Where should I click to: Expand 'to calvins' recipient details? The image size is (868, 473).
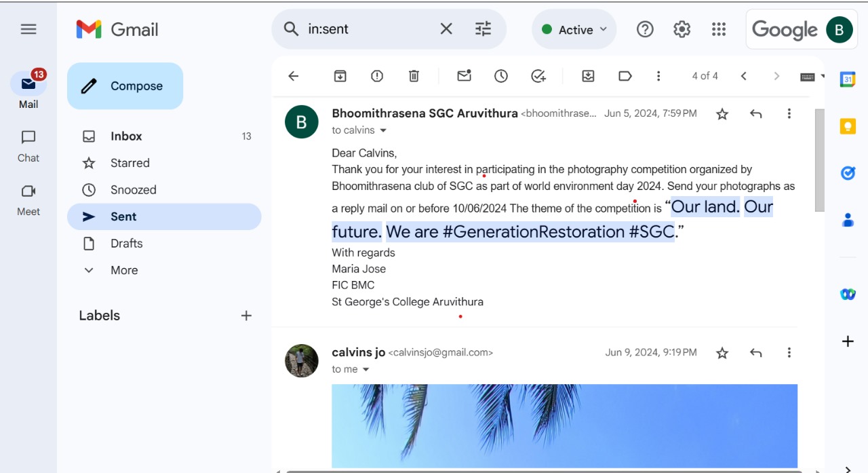pos(383,130)
